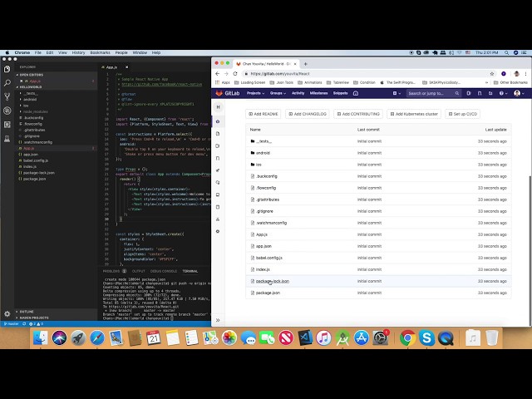This screenshot has width=532, height=399.
Task: Click the Add CHANGELOG button
Action: pyautogui.click(x=308, y=114)
